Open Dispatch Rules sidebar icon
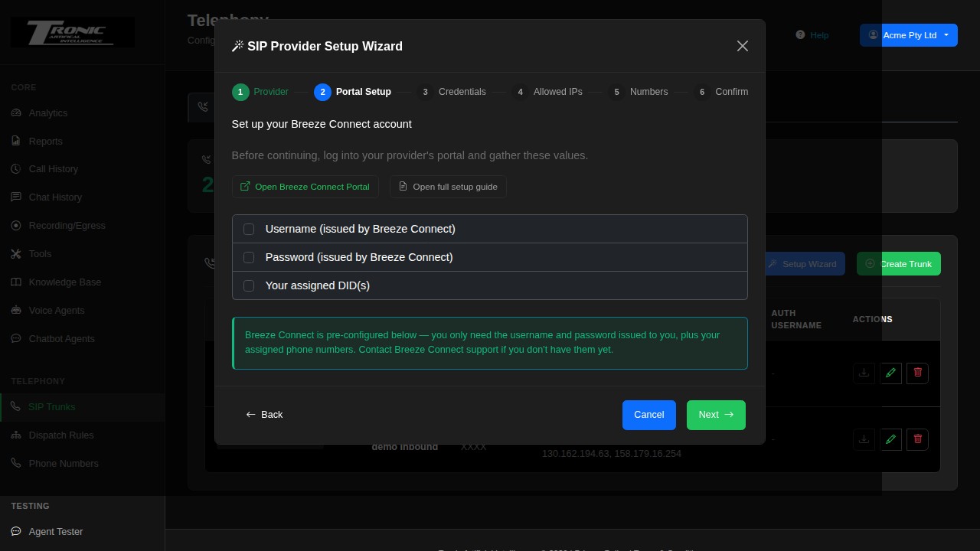 (x=16, y=435)
